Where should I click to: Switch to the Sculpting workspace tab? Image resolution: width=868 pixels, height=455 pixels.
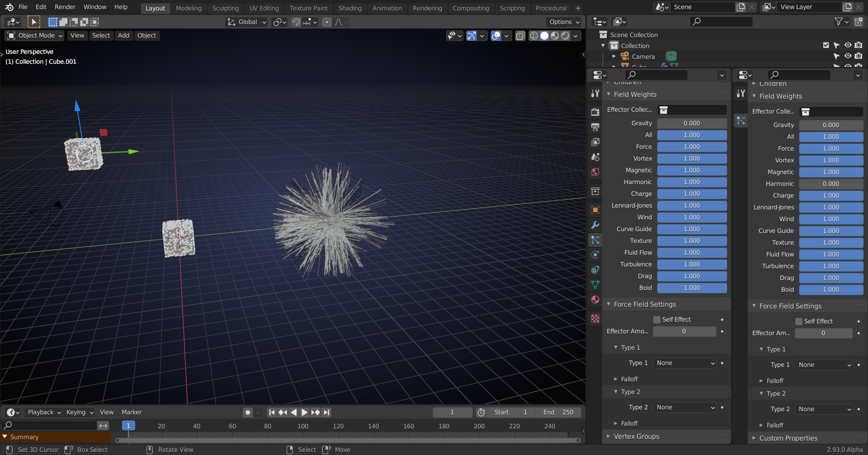pyautogui.click(x=225, y=8)
